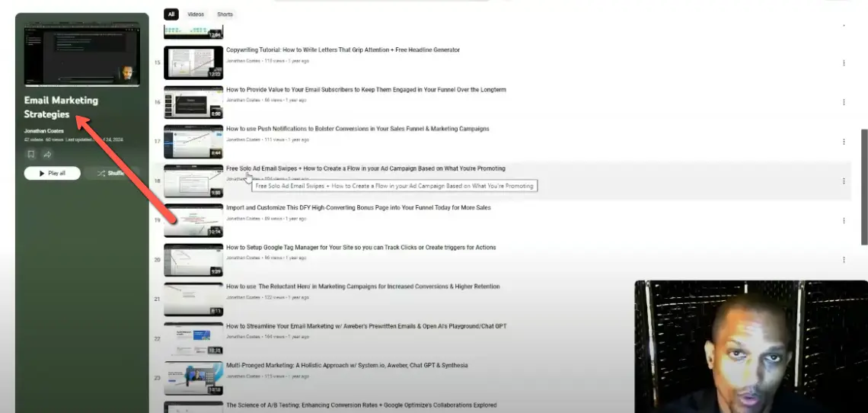Open The Reluctant Hero marketing campaigns video

coord(363,287)
